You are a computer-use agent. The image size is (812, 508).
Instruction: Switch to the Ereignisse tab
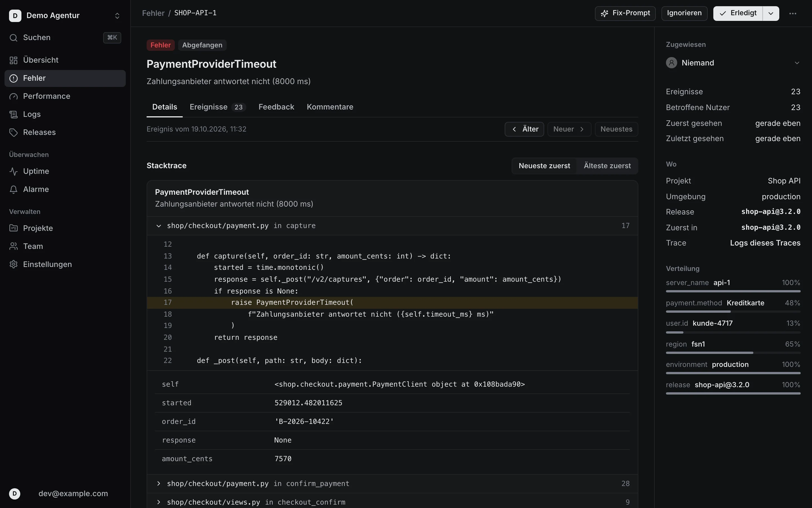pyautogui.click(x=218, y=107)
